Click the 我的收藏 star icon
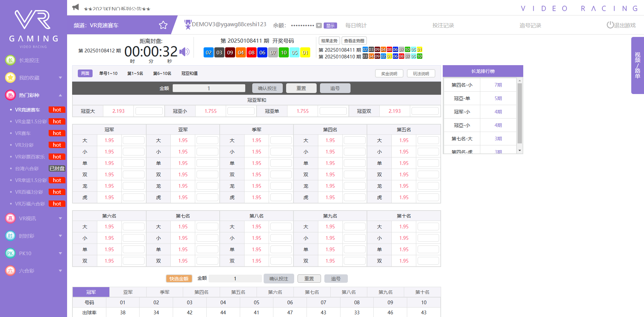 pos(10,78)
